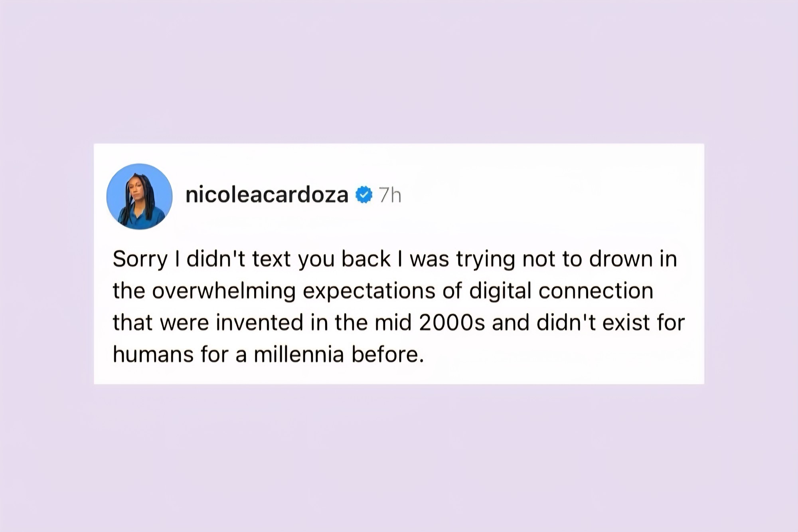Image resolution: width=798 pixels, height=532 pixels.
Task: Click the 7h post timestamp
Action: pyautogui.click(x=390, y=196)
